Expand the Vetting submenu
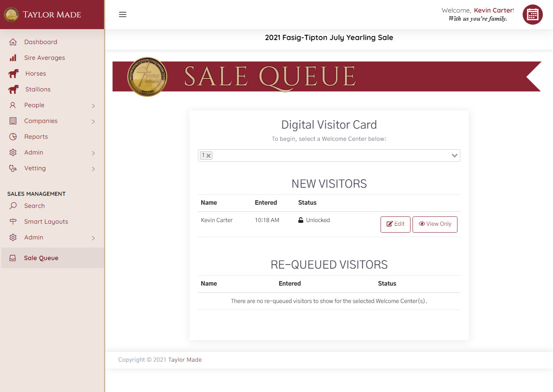 pos(93,169)
